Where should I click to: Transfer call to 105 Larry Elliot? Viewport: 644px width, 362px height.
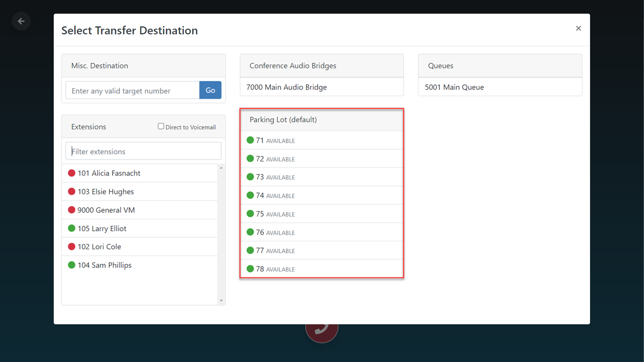pos(102,228)
